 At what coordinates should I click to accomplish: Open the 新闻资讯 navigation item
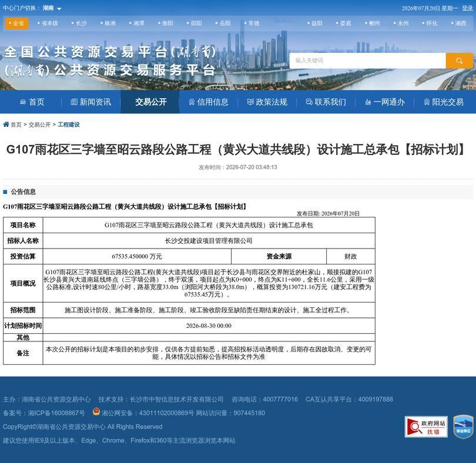click(x=90, y=102)
